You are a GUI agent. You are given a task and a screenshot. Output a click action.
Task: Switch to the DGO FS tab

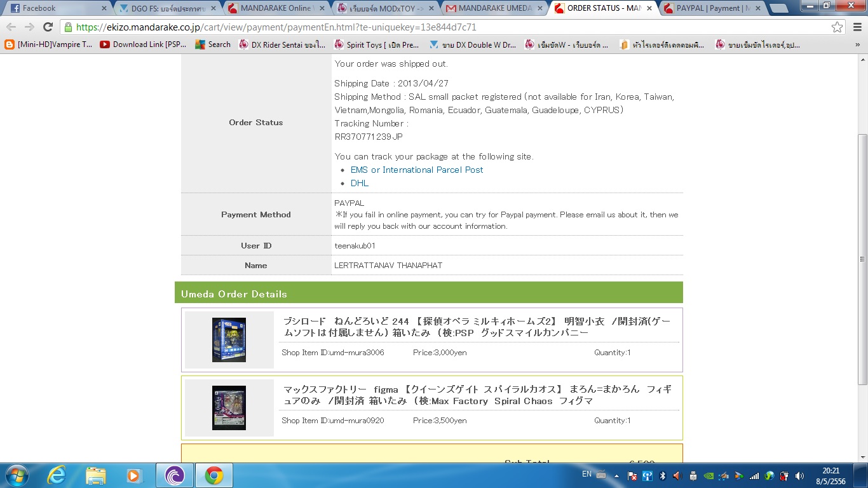(x=168, y=8)
